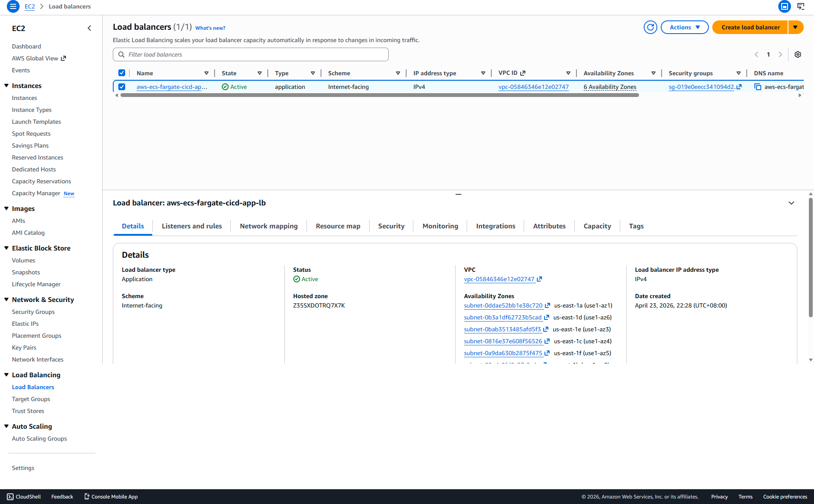Open the Actions dropdown
Image resolution: width=814 pixels, height=504 pixels.
coord(685,27)
